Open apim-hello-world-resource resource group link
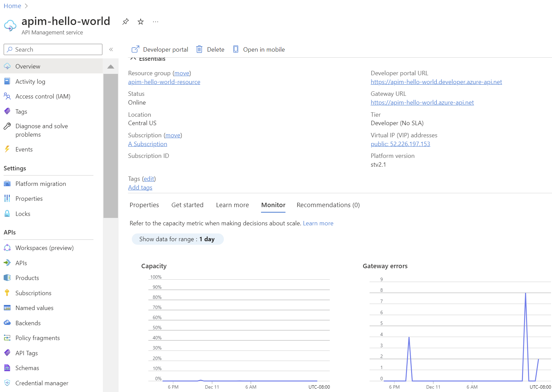 [x=164, y=82]
